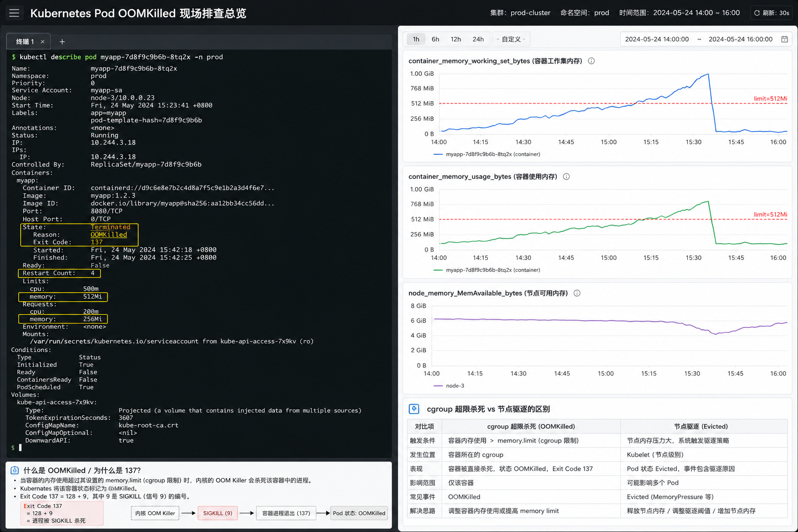Image resolution: width=798 pixels, height=532 pixels.
Task: Toggle the node-3 legend entry
Action: tap(449, 386)
